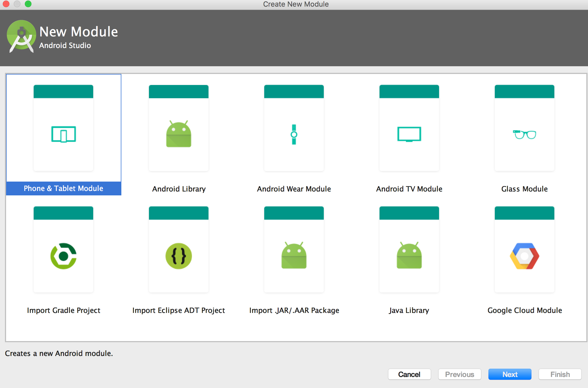
Task: Choose the Glass Module glasses icon
Action: coord(525,134)
